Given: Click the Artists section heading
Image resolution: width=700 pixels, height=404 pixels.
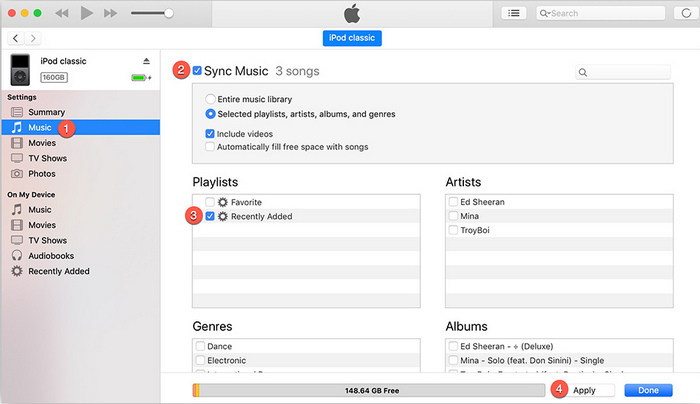Looking at the screenshot, I should coord(463,182).
